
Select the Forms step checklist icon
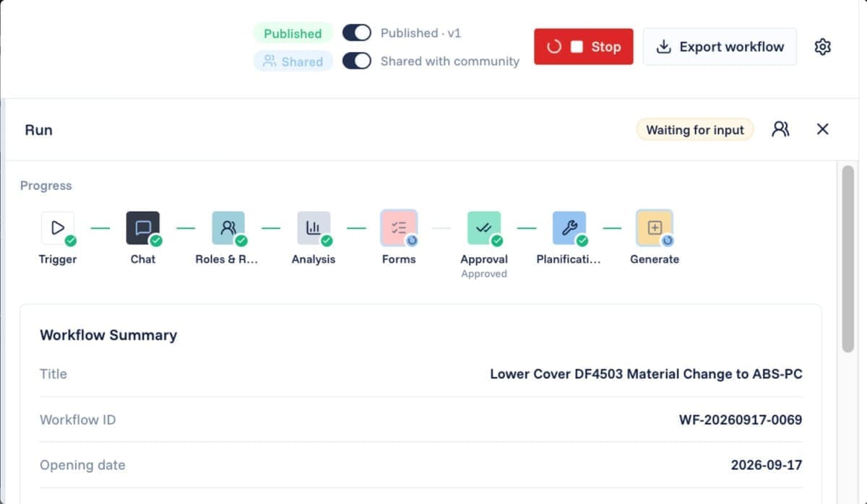pyautogui.click(x=399, y=228)
